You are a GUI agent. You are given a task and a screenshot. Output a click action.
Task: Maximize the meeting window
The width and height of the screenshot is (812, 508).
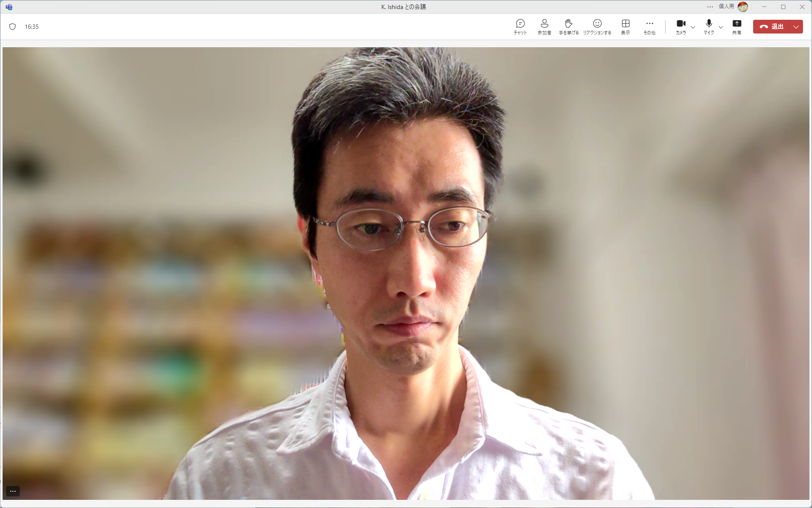tap(783, 7)
